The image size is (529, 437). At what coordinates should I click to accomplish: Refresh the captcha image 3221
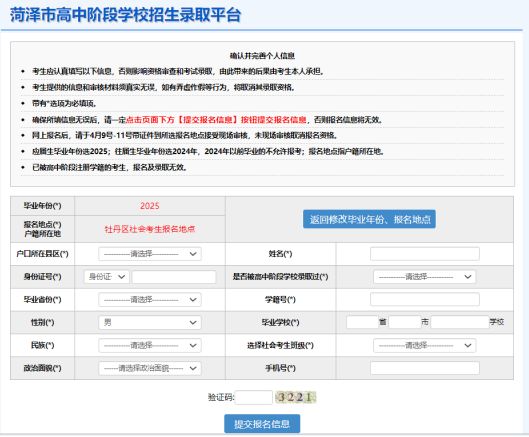(x=296, y=397)
